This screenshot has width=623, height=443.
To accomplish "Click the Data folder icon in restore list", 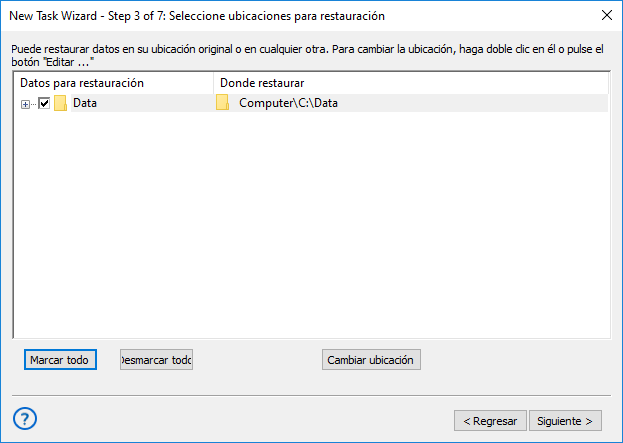I will click(x=60, y=103).
